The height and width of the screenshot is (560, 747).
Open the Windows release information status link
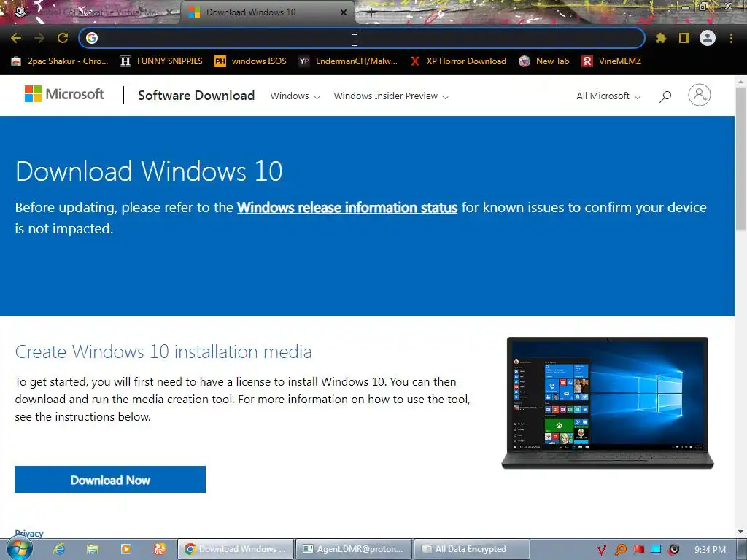click(x=347, y=208)
